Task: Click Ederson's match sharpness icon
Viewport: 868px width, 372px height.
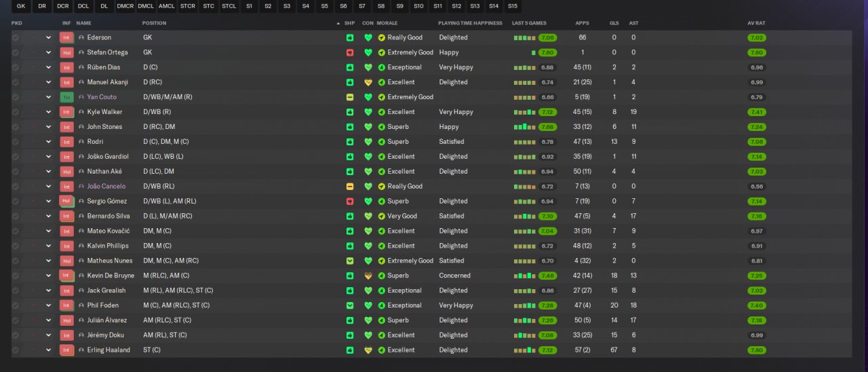Action: pyautogui.click(x=350, y=37)
